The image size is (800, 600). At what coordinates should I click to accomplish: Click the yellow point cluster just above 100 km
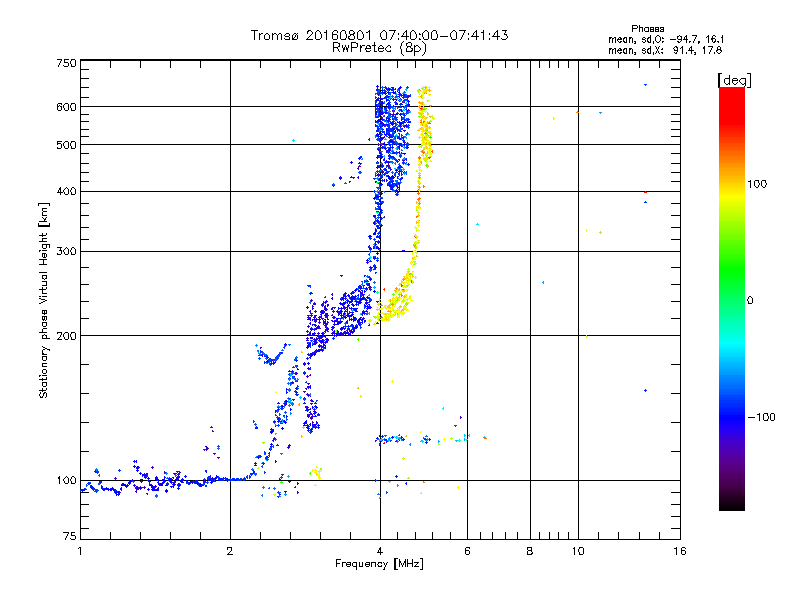[x=316, y=472]
